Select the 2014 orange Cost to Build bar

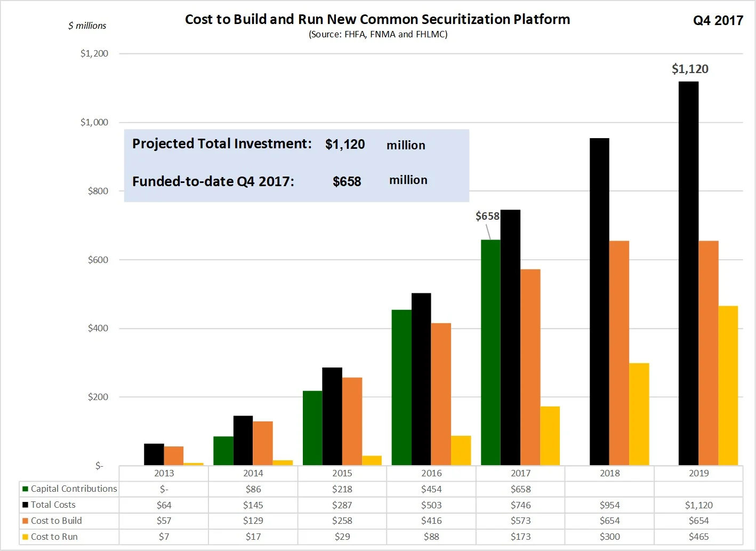click(x=263, y=443)
